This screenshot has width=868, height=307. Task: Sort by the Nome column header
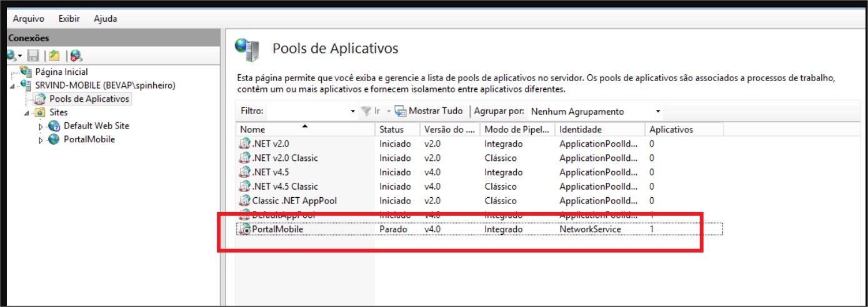coord(306,129)
